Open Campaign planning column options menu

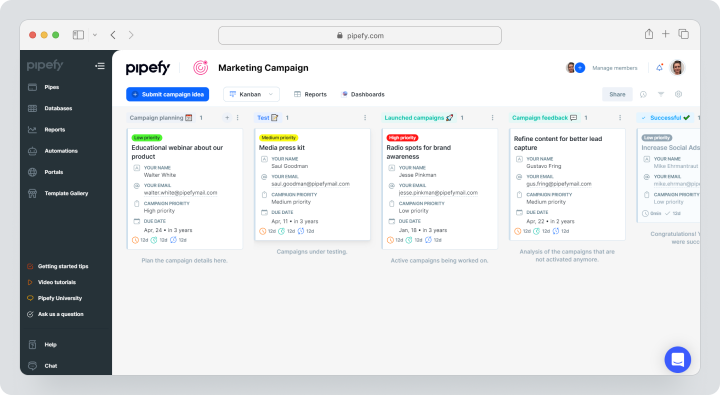click(237, 118)
